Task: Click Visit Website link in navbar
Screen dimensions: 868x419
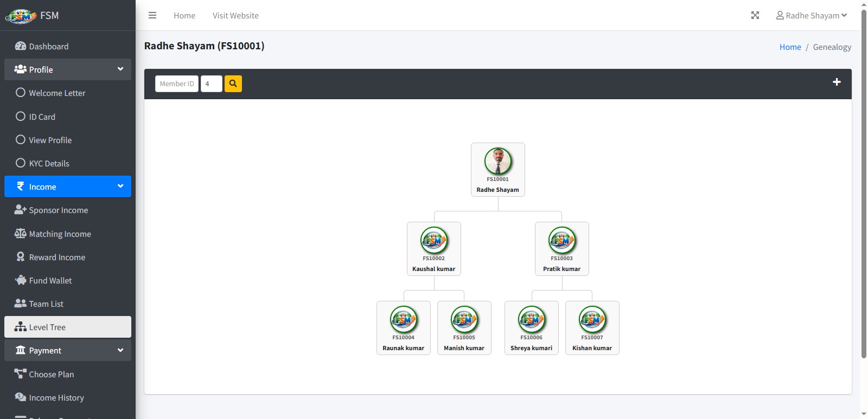Action: [x=235, y=16]
